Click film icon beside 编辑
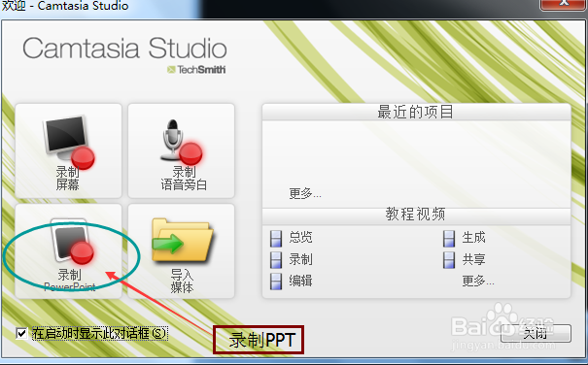588x365 pixels. (x=276, y=282)
